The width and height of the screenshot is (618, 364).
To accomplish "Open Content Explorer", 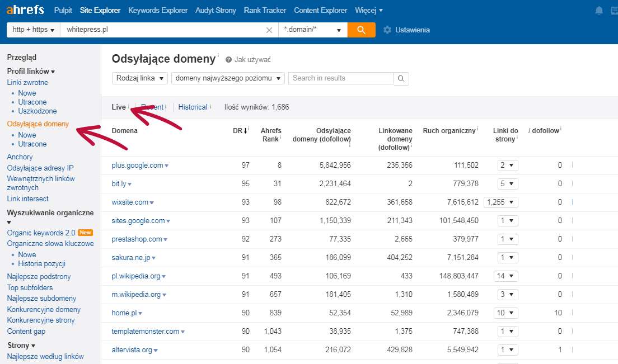I will 320,10.
